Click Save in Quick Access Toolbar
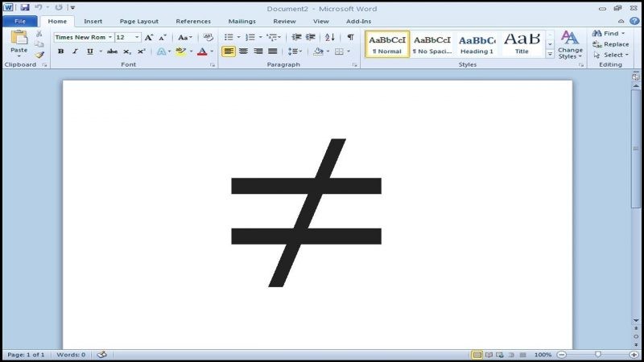This screenshot has height=362, width=644. pos(25,7)
